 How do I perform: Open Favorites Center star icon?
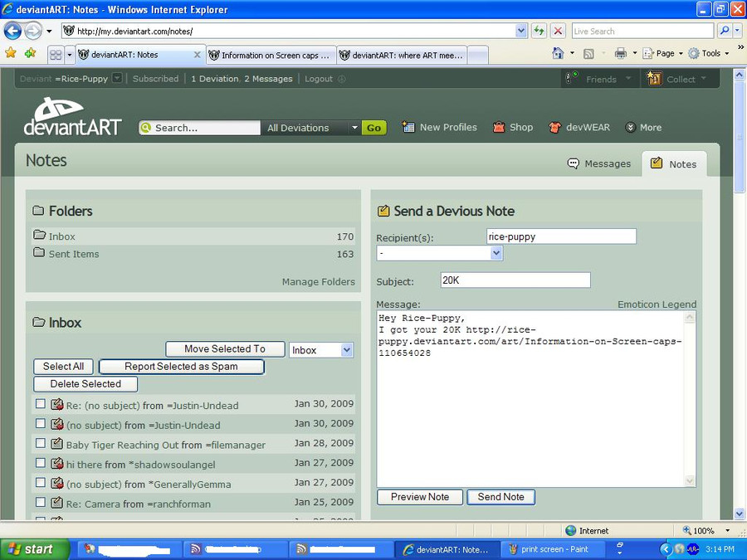[x=11, y=53]
